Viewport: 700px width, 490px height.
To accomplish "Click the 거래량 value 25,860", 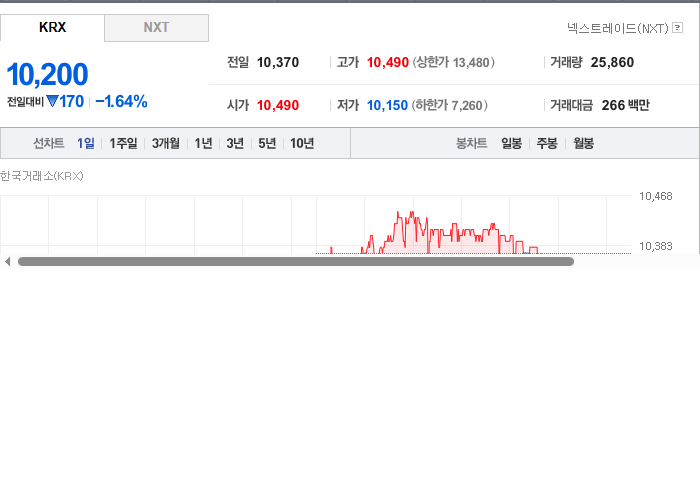I will [x=612, y=62].
